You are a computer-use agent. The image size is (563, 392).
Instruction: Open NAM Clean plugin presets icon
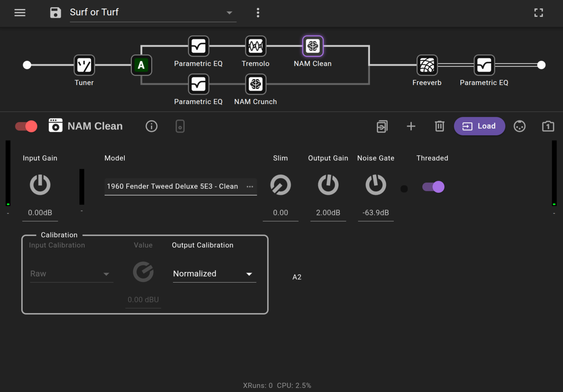pyautogui.click(x=55, y=125)
